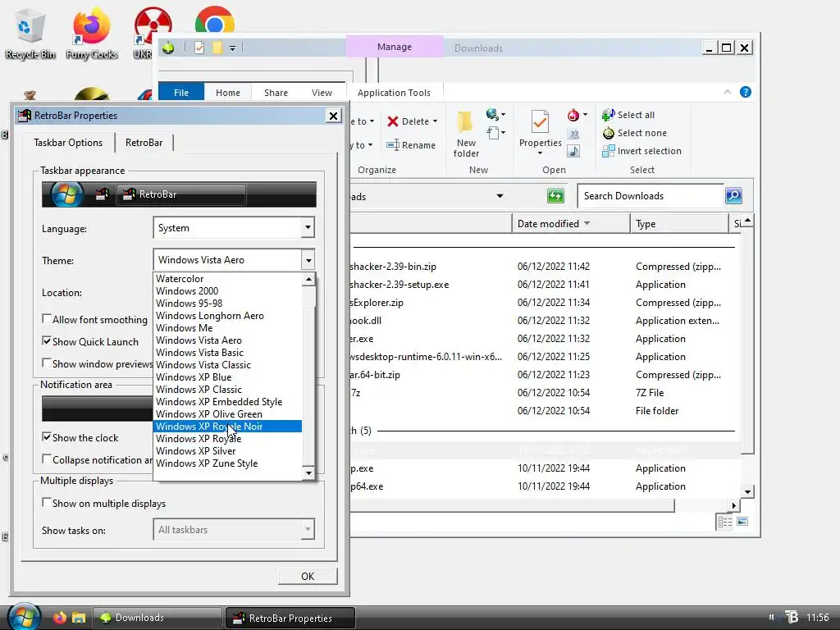Viewport: 840px width, 630px height.
Task: Click the New folder icon in the ribbon
Action: pos(465,122)
